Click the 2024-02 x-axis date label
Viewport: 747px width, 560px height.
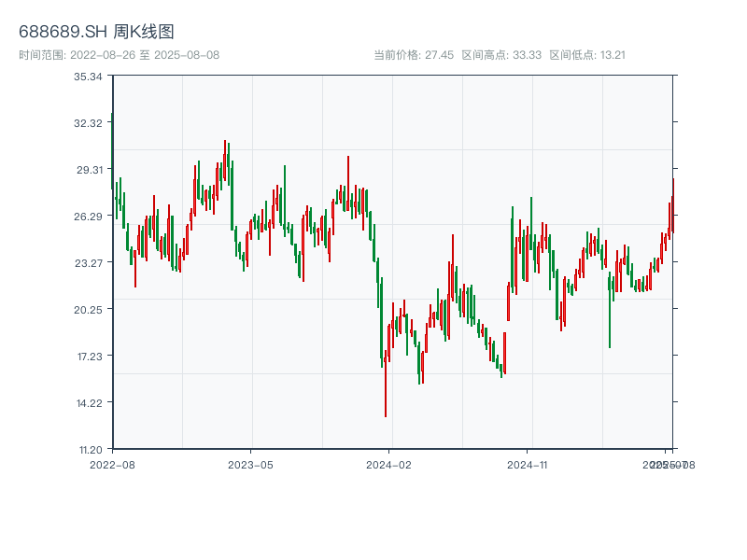[x=388, y=464]
